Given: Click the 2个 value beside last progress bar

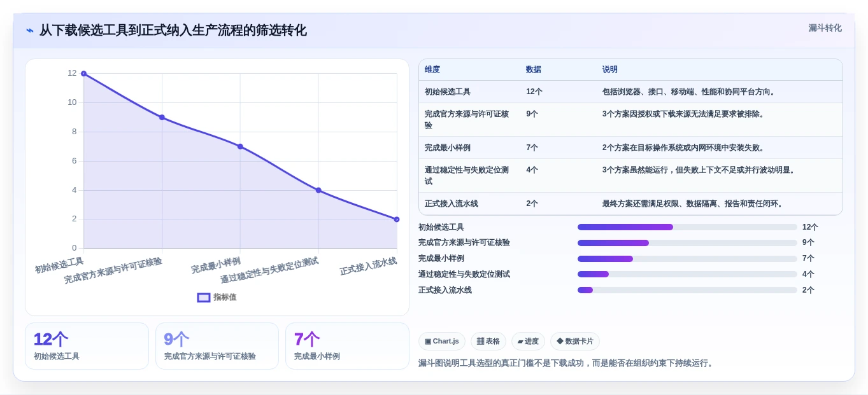Looking at the screenshot, I should 808,290.
